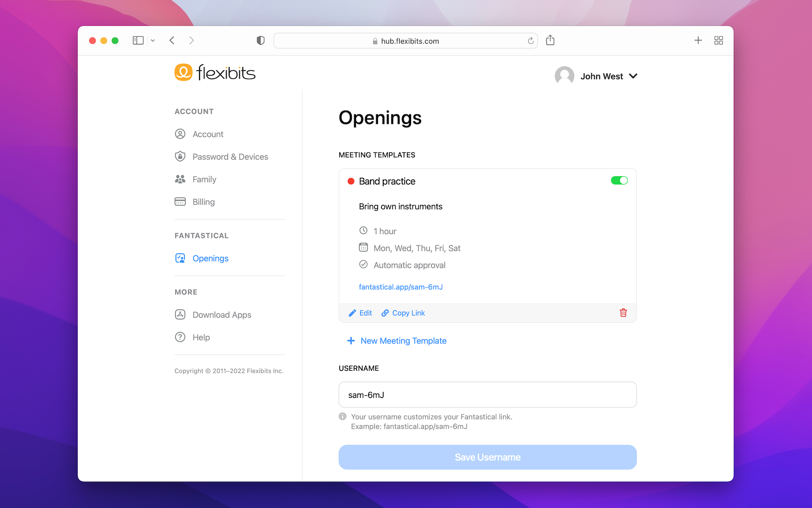Click the Password shield lock icon
Screen dimensions: 812x508
coord(180,156)
